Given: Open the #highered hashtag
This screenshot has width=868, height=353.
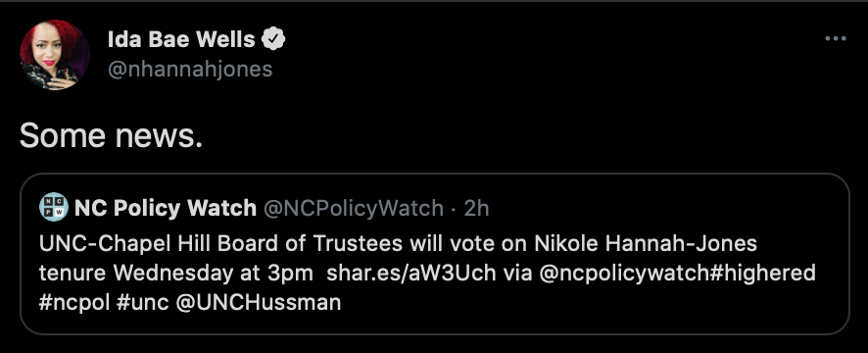Looking at the screenshot, I should pos(762,274).
